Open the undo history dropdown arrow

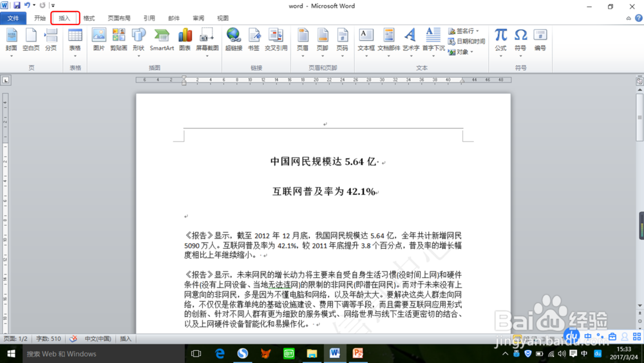(34, 5)
